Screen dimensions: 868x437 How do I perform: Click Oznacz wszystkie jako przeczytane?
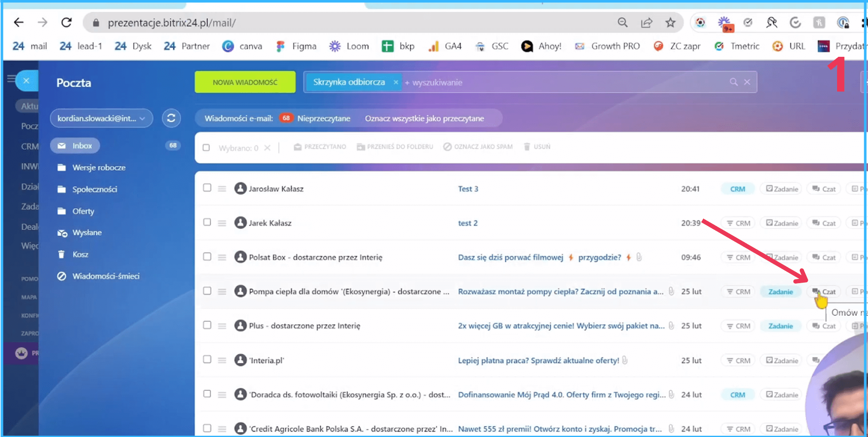(424, 119)
